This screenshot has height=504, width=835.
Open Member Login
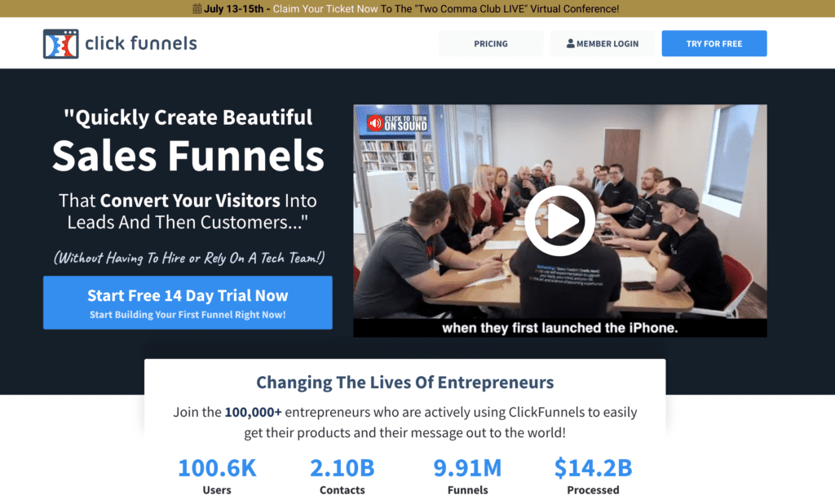tap(603, 44)
